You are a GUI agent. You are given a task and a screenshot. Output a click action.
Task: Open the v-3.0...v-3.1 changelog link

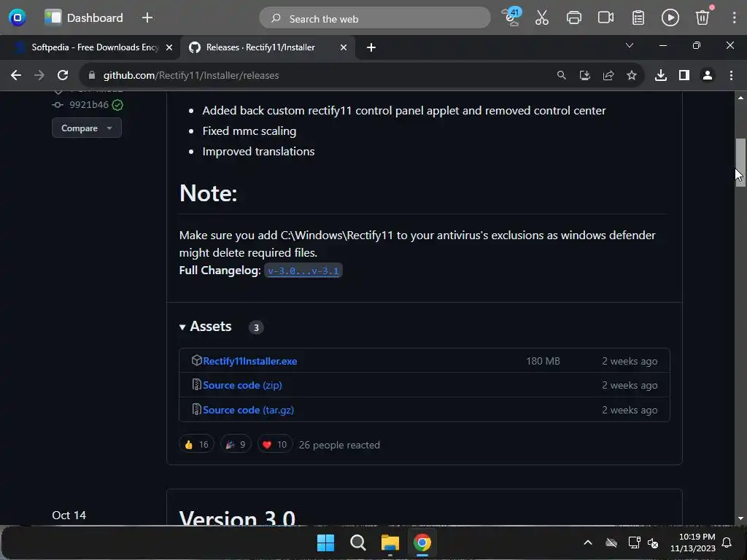303,271
